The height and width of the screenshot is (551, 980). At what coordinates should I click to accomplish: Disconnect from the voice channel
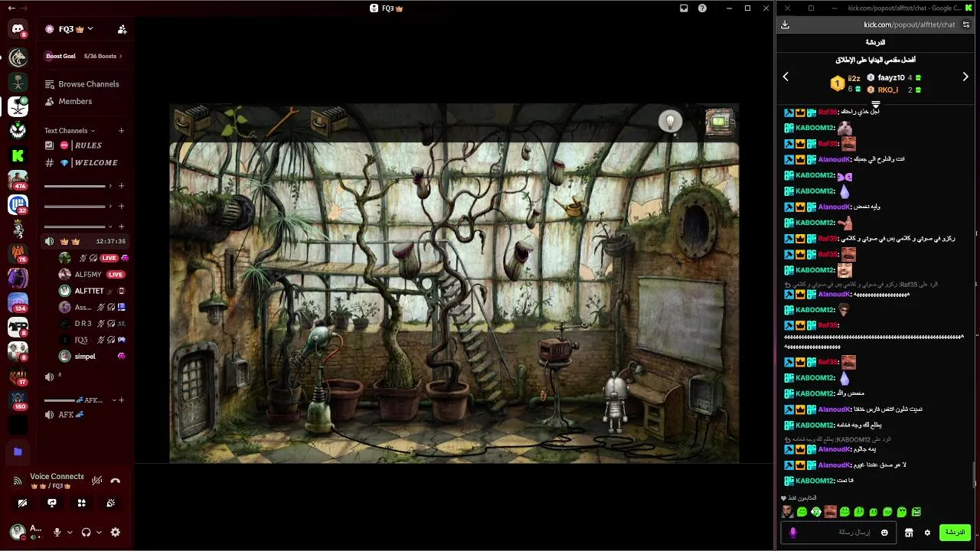point(116,481)
